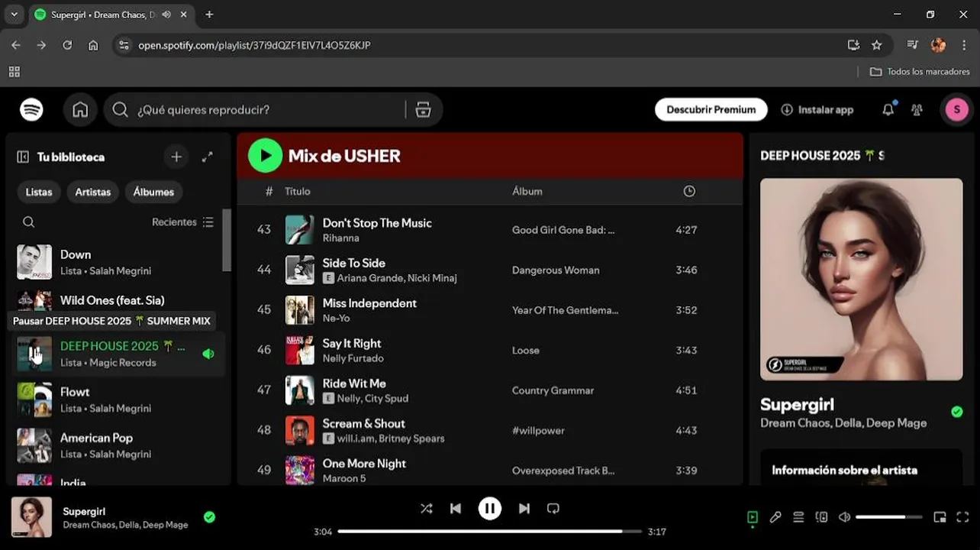980x550 pixels.
Task: Open Recientes sort options
Action: click(183, 222)
